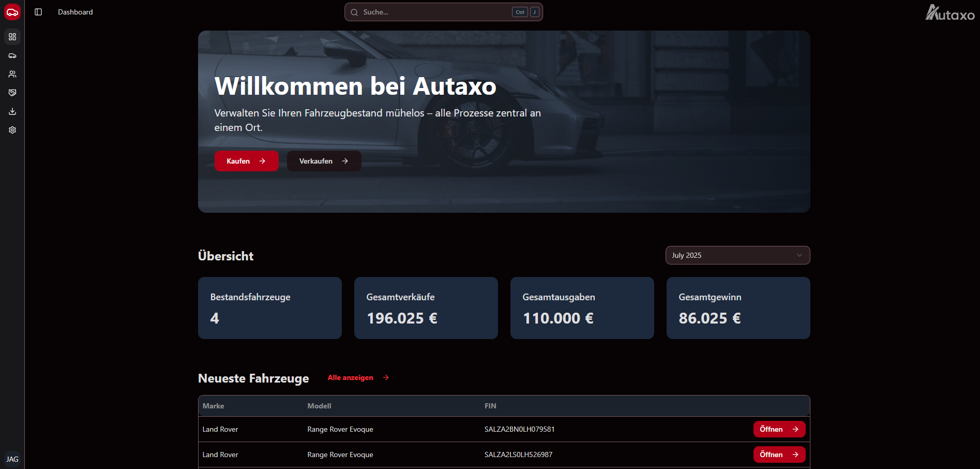The image size is (980, 469).
Task: Open vehicle with FIN SALZA2BN0LH079581
Action: pos(779,429)
